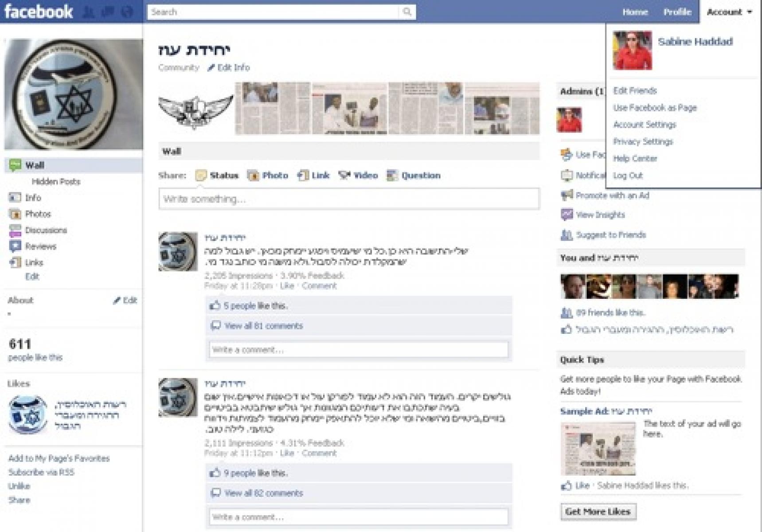This screenshot has width=762, height=532.
Task: Select Help Center from Account menu
Action: click(x=635, y=158)
